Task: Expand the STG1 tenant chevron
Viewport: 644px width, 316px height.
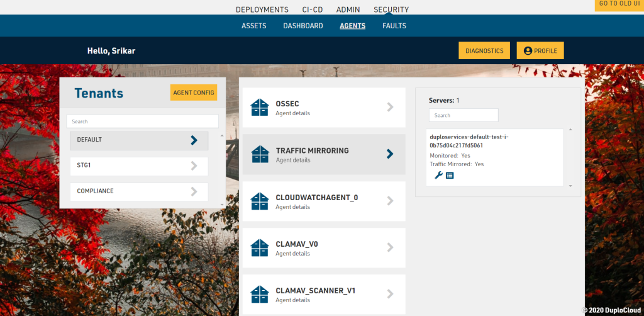Action: tap(194, 166)
